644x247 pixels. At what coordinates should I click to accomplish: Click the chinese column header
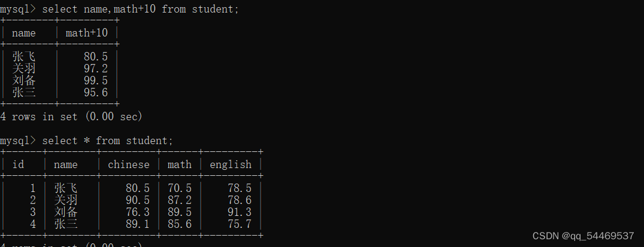click(x=129, y=164)
